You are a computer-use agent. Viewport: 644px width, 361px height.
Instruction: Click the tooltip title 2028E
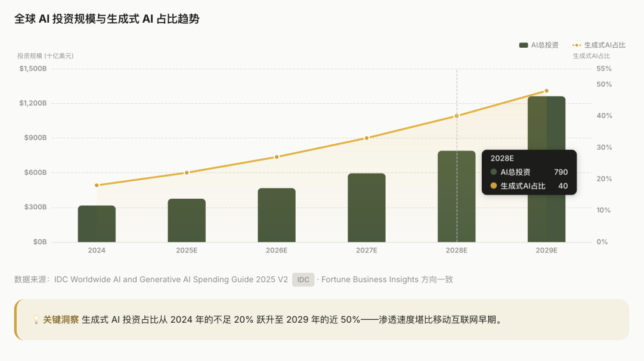click(502, 158)
